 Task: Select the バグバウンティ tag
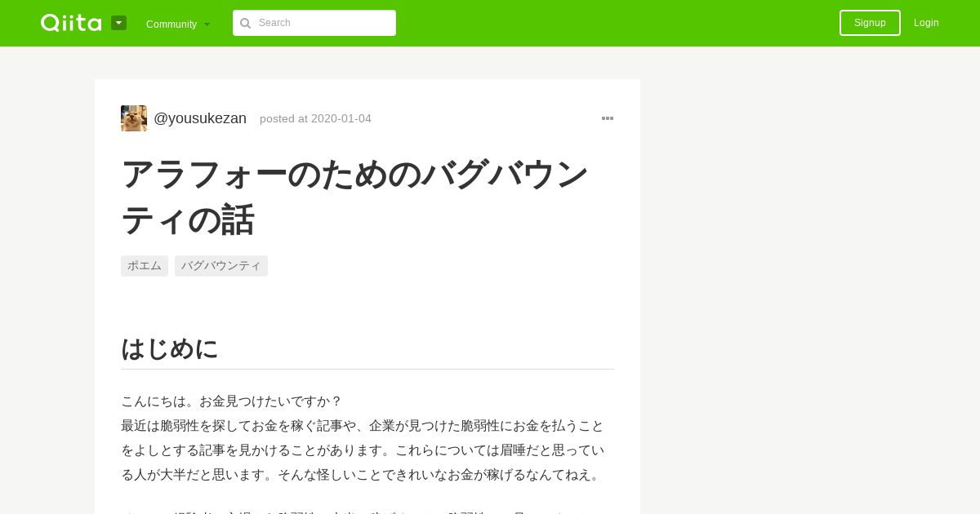pyautogui.click(x=221, y=266)
